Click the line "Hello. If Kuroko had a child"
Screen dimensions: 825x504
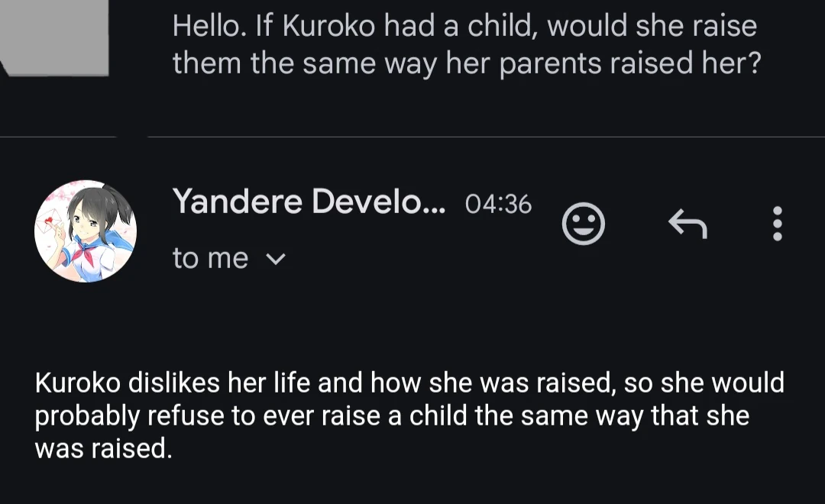pos(464,27)
